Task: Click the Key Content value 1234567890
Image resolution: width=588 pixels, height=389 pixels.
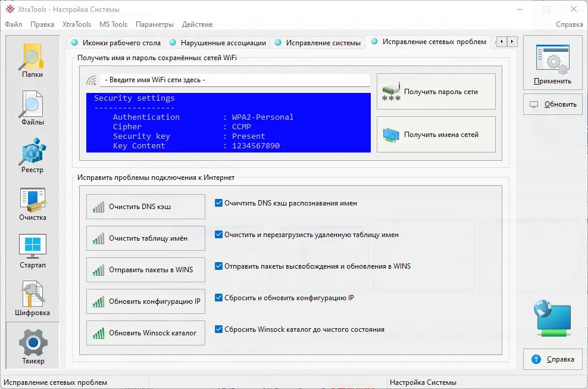Action: tap(256, 146)
